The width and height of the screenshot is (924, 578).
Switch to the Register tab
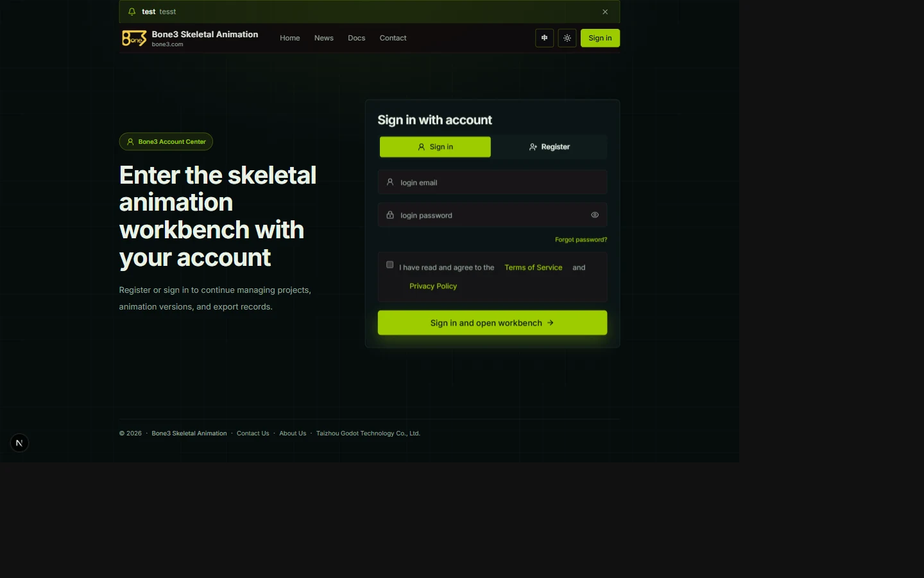pyautogui.click(x=549, y=147)
